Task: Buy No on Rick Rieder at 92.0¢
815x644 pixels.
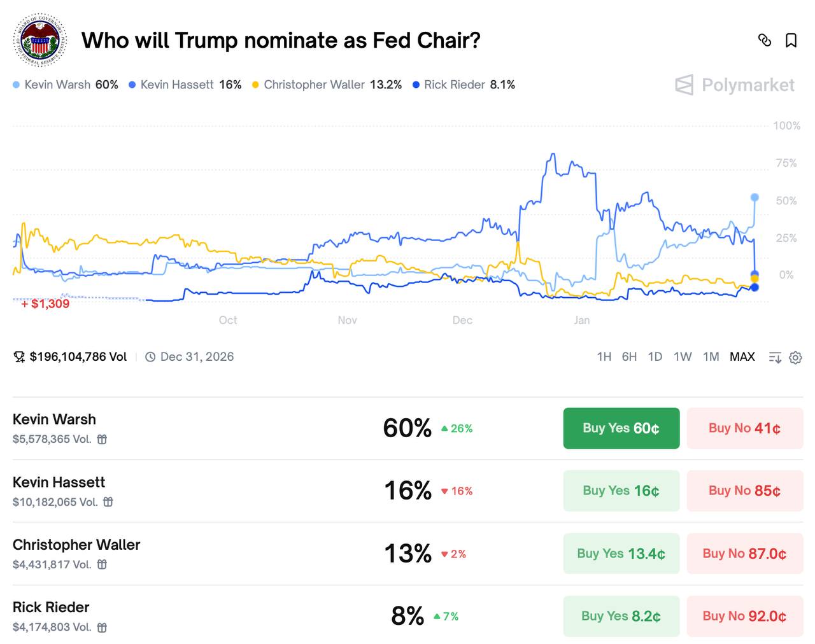Action: (x=744, y=616)
